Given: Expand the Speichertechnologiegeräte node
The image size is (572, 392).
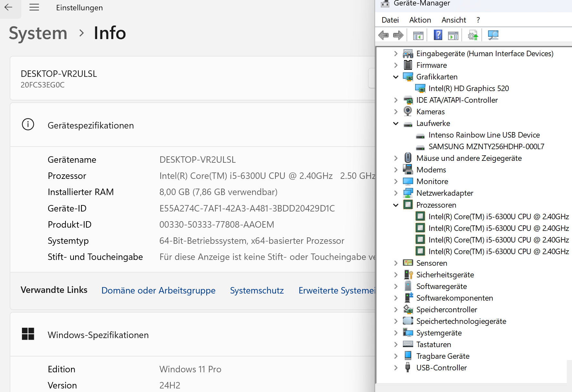Looking at the screenshot, I should pyautogui.click(x=396, y=321).
